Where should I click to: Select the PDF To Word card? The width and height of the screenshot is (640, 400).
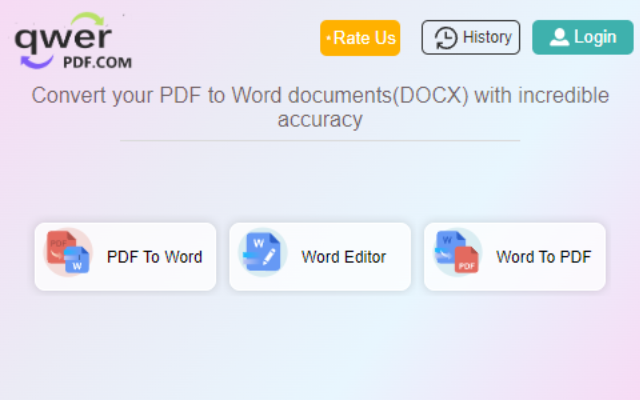125,257
